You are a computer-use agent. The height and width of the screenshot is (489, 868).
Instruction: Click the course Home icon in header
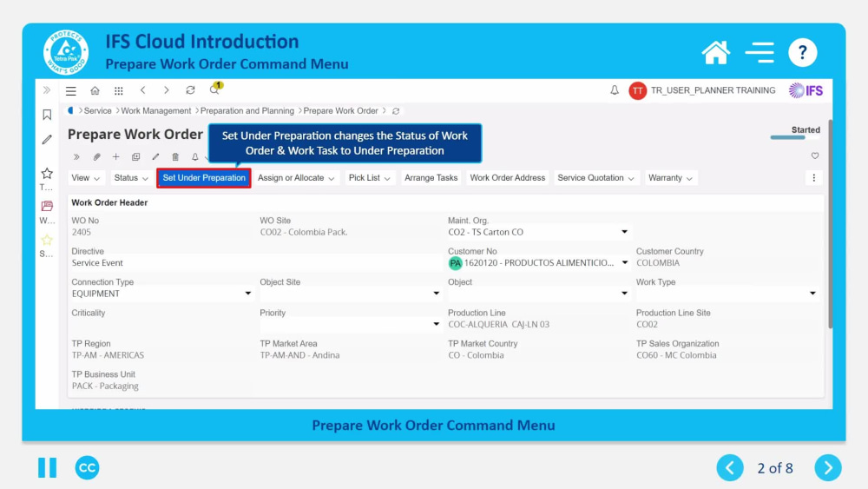tap(715, 53)
